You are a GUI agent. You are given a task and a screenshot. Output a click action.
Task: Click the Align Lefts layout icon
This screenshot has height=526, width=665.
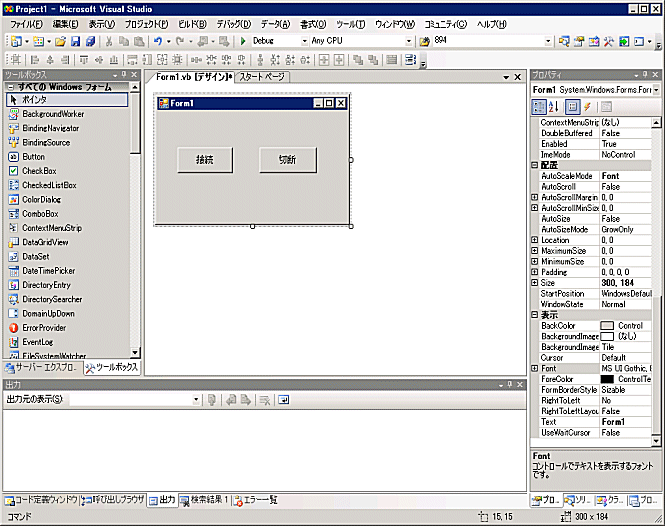point(35,60)
